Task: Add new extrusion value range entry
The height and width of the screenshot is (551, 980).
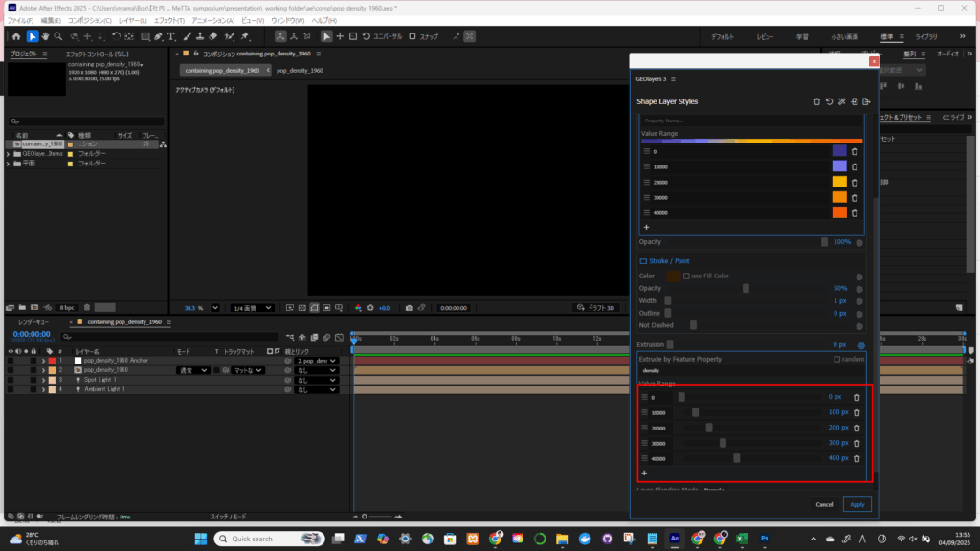Action: pos(644,473)
